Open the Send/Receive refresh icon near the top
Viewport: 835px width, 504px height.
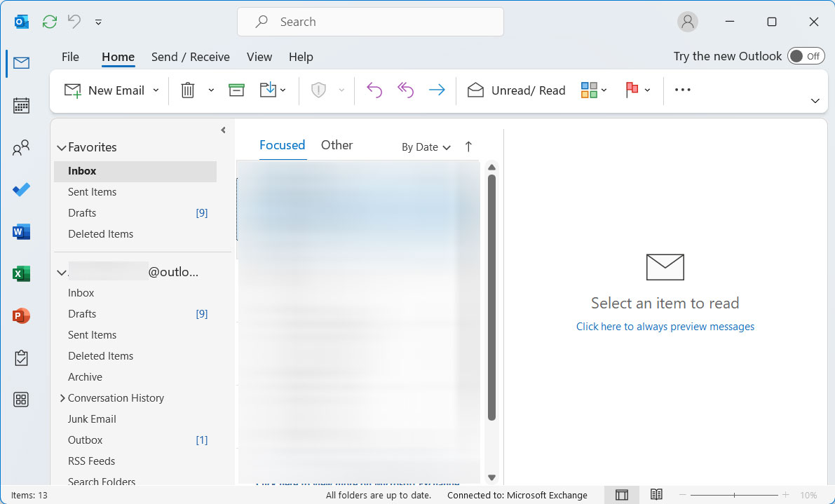[x=48, y=22]
